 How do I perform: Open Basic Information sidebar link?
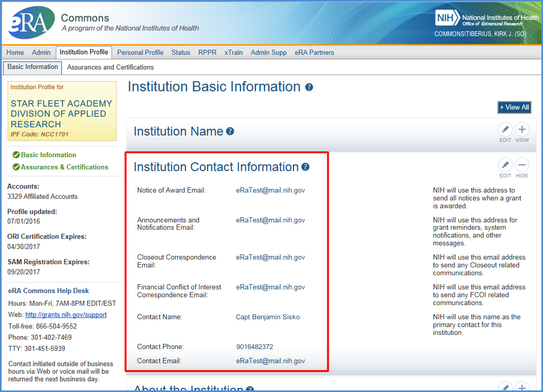(49, 155)
